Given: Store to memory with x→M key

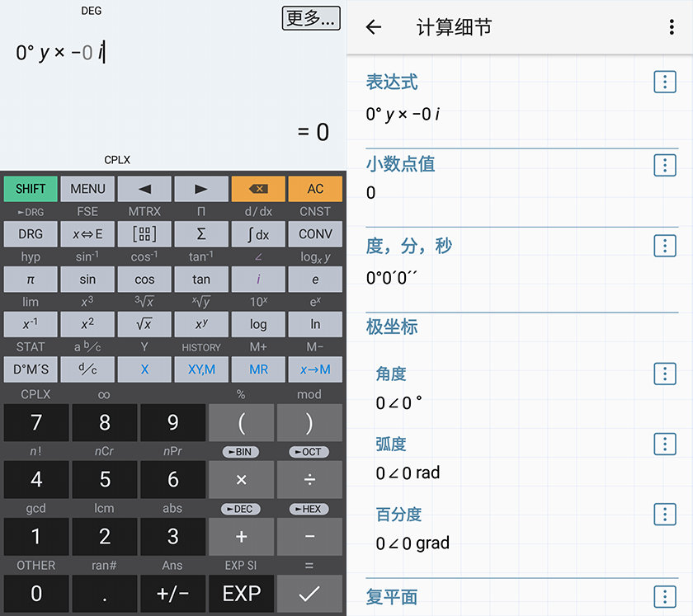Looking at the screenshot, I should 315,369.
